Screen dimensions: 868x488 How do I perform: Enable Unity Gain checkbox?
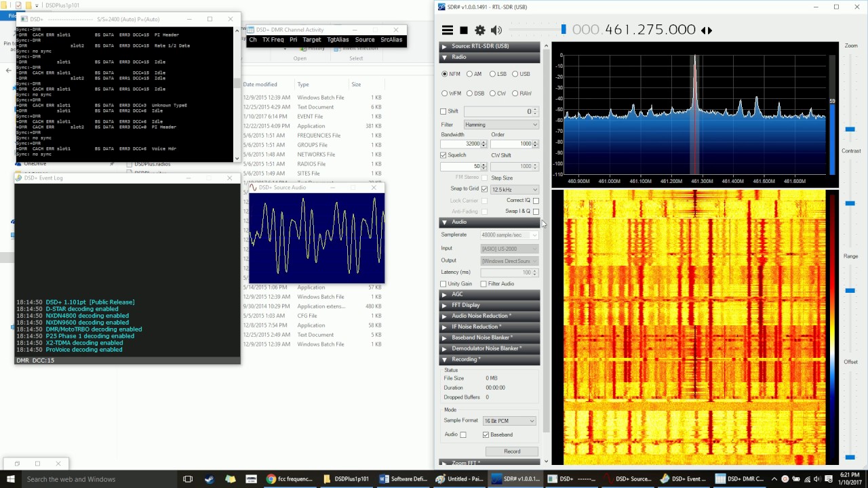(x=443, y=284)
